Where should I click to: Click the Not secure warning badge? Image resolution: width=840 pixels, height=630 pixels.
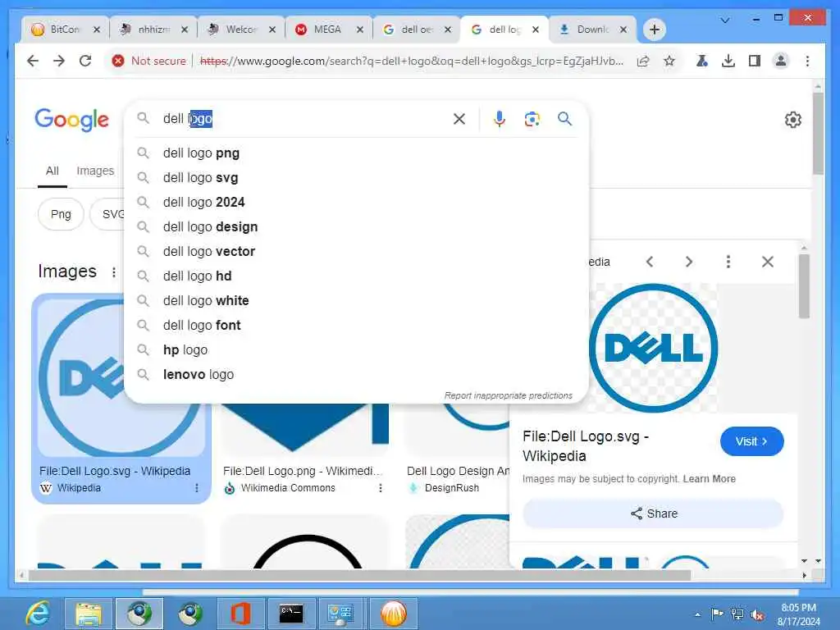(x=149, y=61)
